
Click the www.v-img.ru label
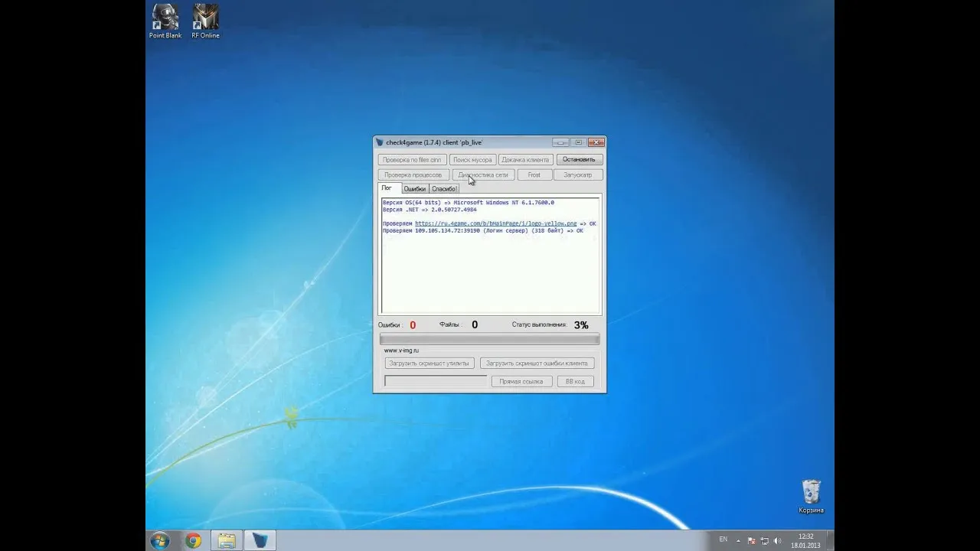pyautogui.click(x=401, y=350)
